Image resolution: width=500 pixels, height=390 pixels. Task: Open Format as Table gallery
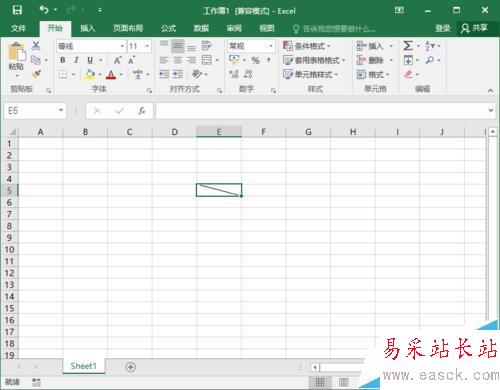point(314,60)
